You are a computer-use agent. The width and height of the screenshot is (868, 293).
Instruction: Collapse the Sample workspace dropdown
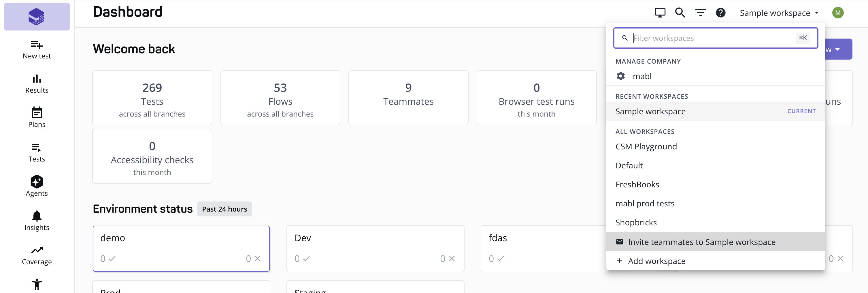[779, 13]
